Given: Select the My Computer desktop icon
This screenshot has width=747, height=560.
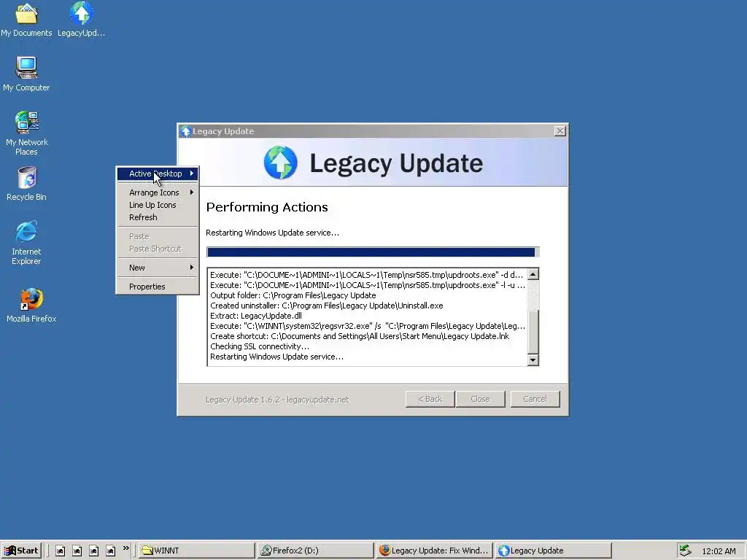Looking at the screenshot, I should click(27, 74).
